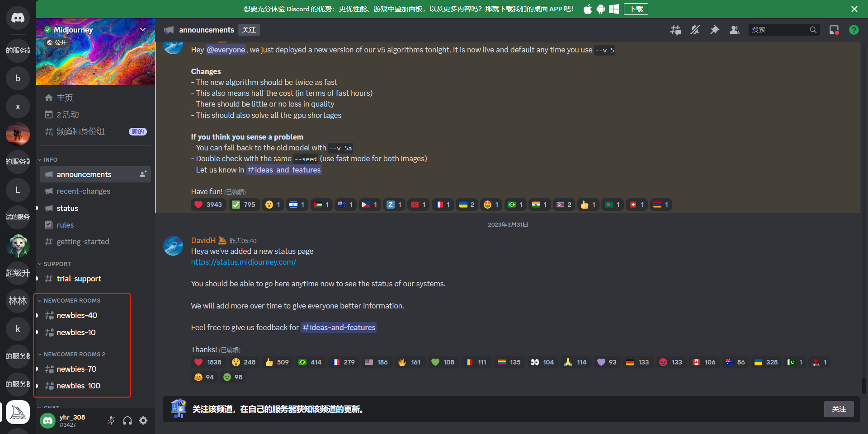Click the 关注 follow button in header
The image size is (868, 434).
(x=249, y=30)
